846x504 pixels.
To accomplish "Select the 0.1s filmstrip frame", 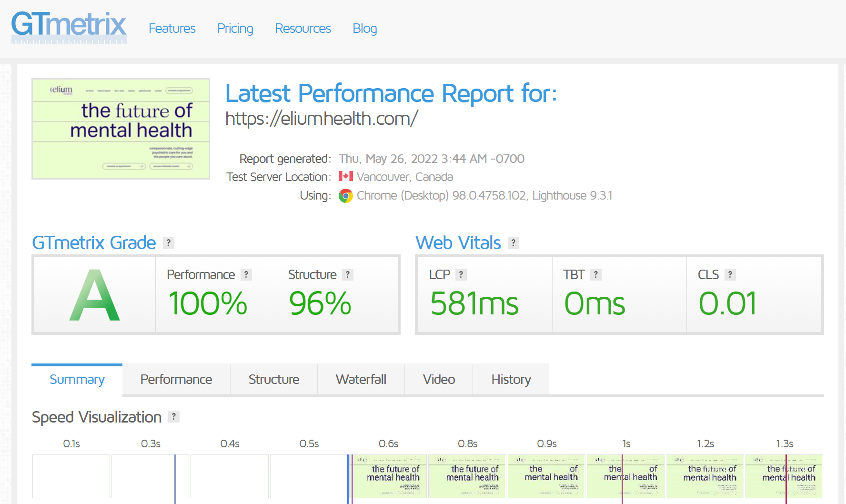I will (71, 476).
